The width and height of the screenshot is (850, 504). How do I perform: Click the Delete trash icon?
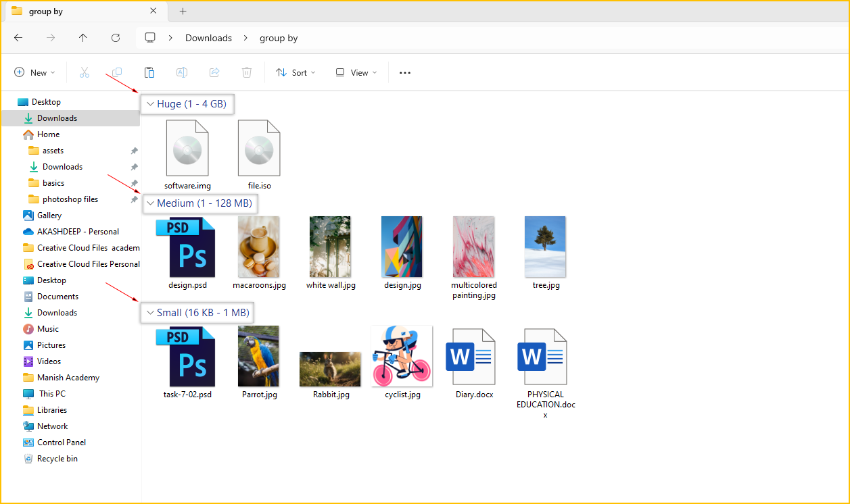click(x=247, y=72)
